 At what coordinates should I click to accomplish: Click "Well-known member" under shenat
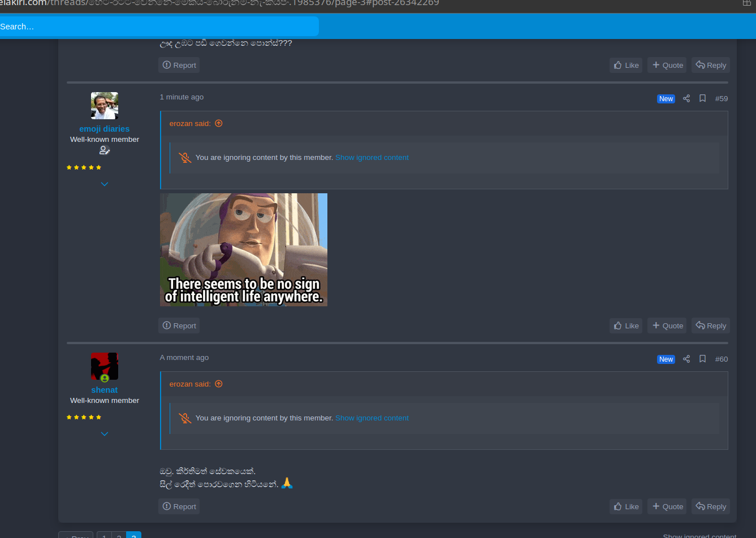coord(105,401)
